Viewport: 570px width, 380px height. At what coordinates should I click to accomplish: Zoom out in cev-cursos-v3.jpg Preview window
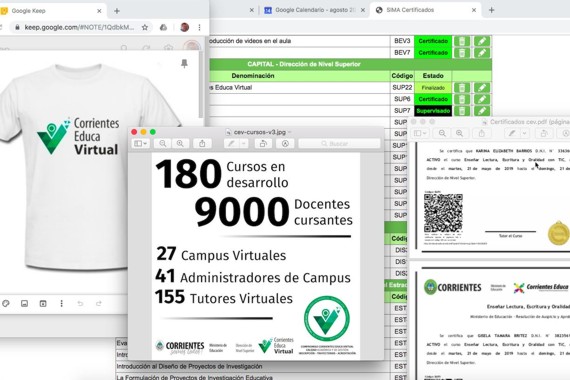pos(162,144)
